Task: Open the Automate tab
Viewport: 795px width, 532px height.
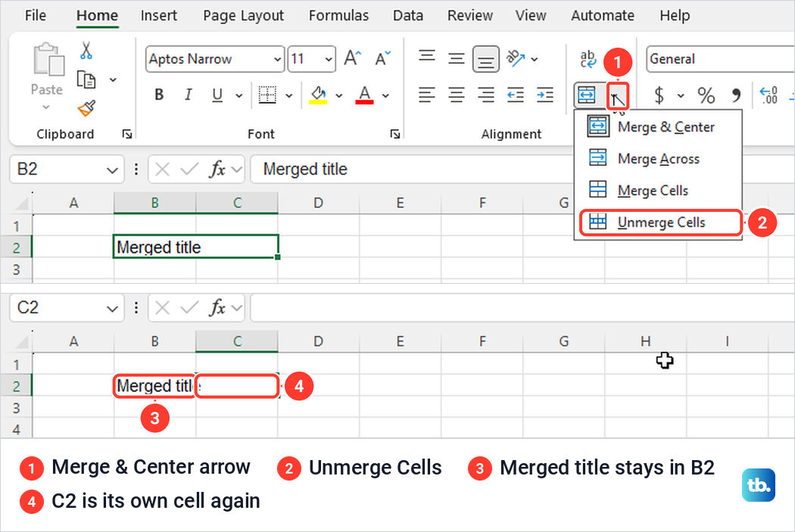Action: [x=603, y=15]
